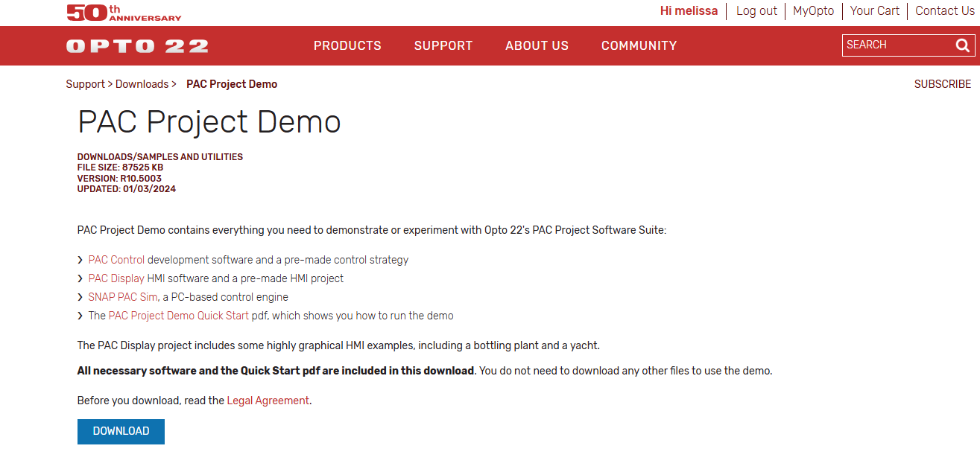Viewport: 980px width, 472px height.
Task: Open PAC Project Demo Quick Start link
Action: click(x=179, y=316)
